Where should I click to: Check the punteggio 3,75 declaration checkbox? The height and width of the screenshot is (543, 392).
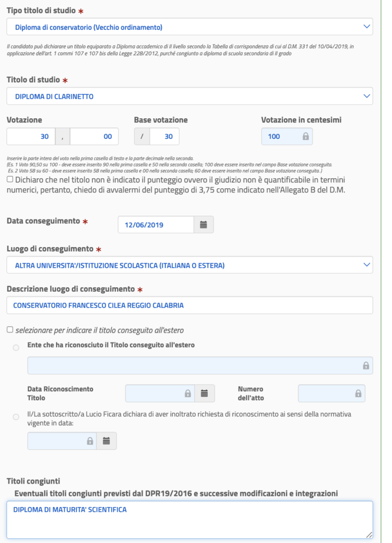pos(11,180)
